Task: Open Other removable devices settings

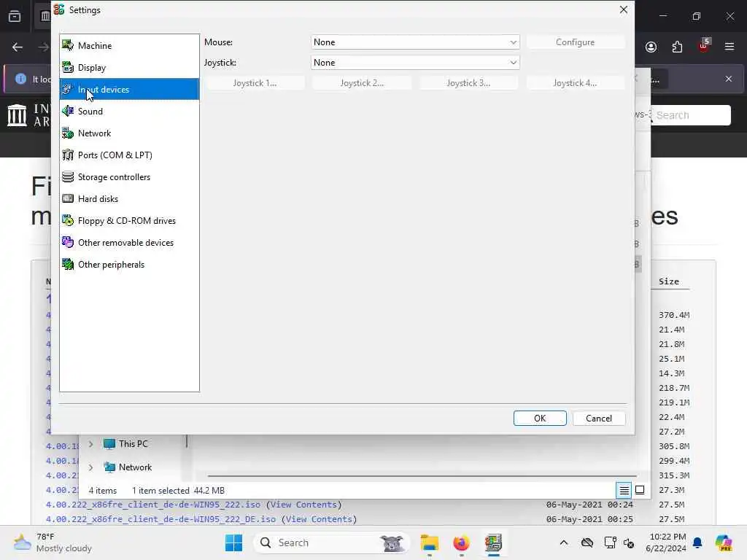Action: [x=129, y=243]
